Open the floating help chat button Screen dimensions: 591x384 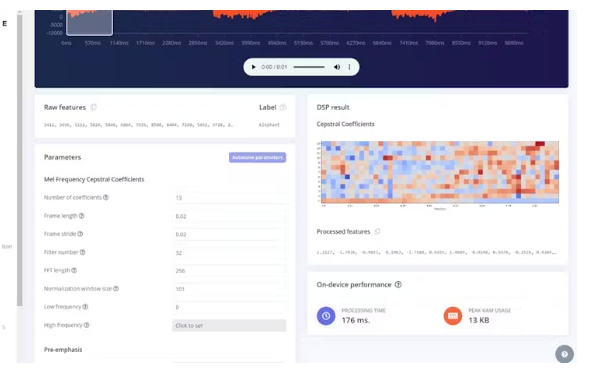[x=564, y=354]
